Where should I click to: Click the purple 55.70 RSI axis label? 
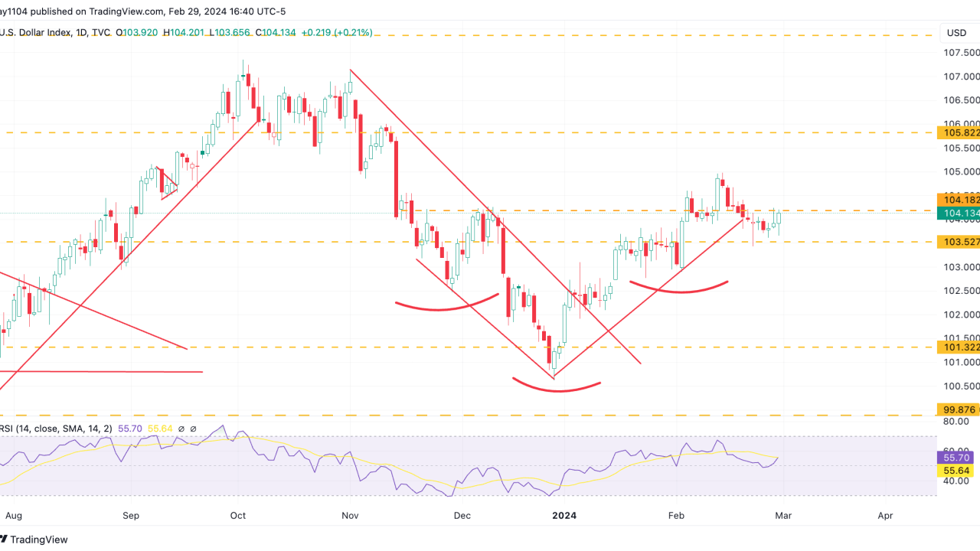tap(954, 458)
